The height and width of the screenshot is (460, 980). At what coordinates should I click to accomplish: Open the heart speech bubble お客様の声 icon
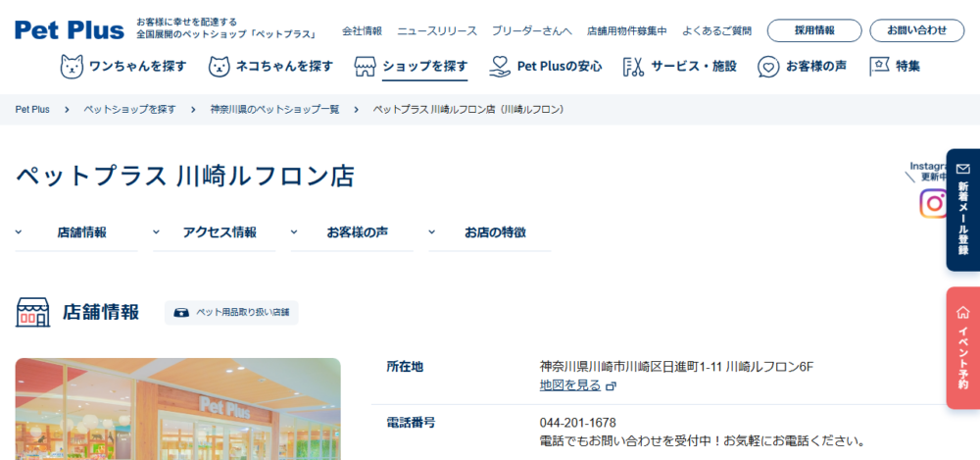pos(768,67)
